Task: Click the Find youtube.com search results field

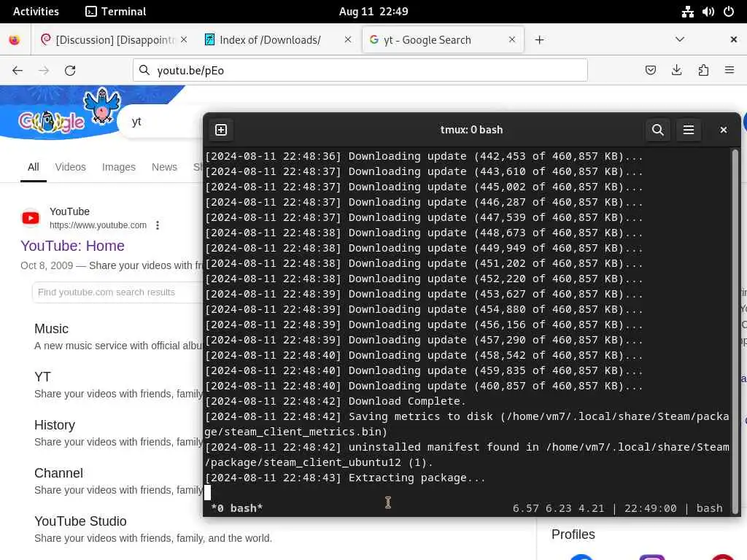Action: (x=119, y=292)
